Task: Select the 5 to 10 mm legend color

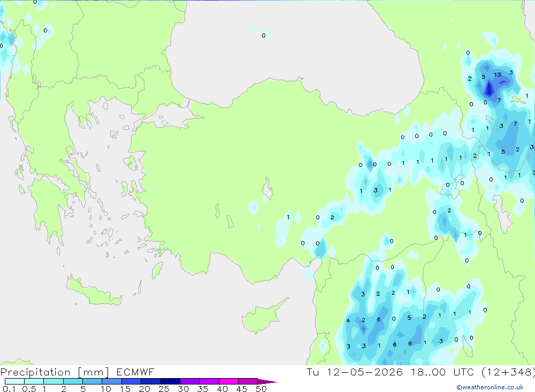Action: [93, 381]
